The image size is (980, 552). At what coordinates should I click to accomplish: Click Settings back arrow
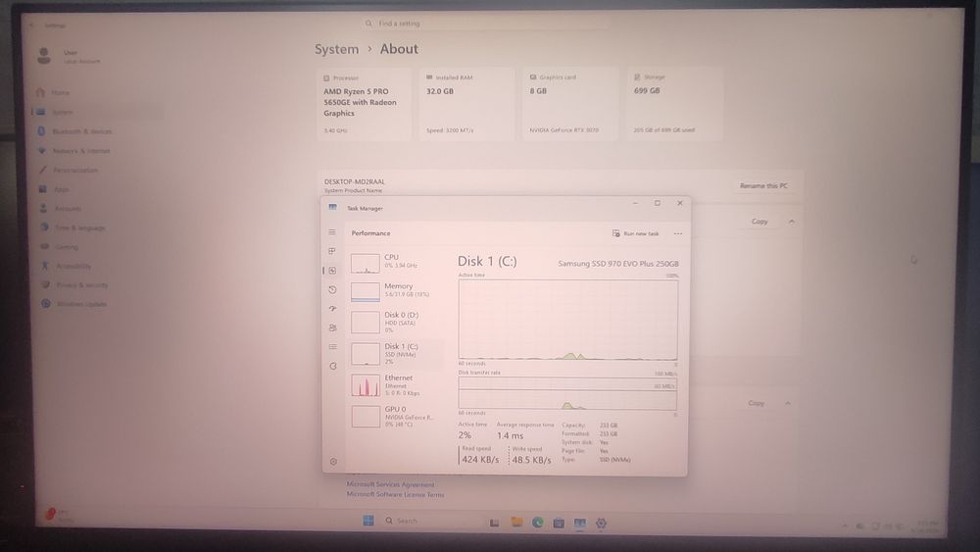[x=31, y=25]
